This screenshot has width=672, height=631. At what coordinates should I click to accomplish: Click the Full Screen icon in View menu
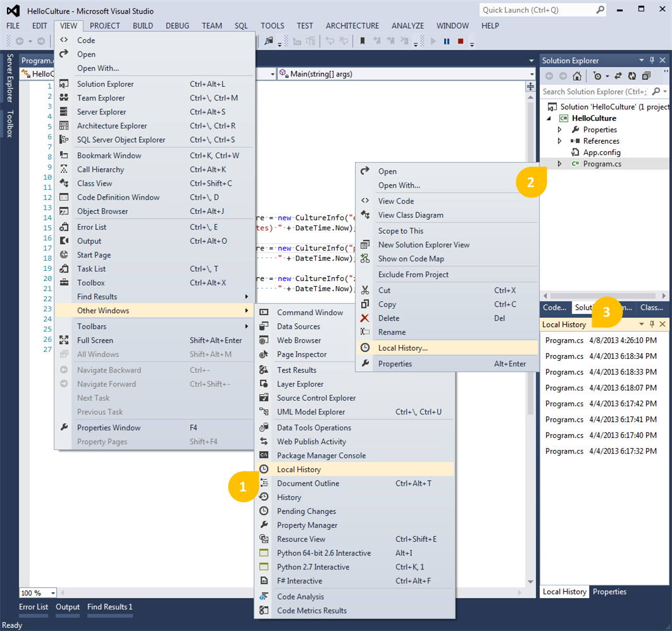pos(64,340)
